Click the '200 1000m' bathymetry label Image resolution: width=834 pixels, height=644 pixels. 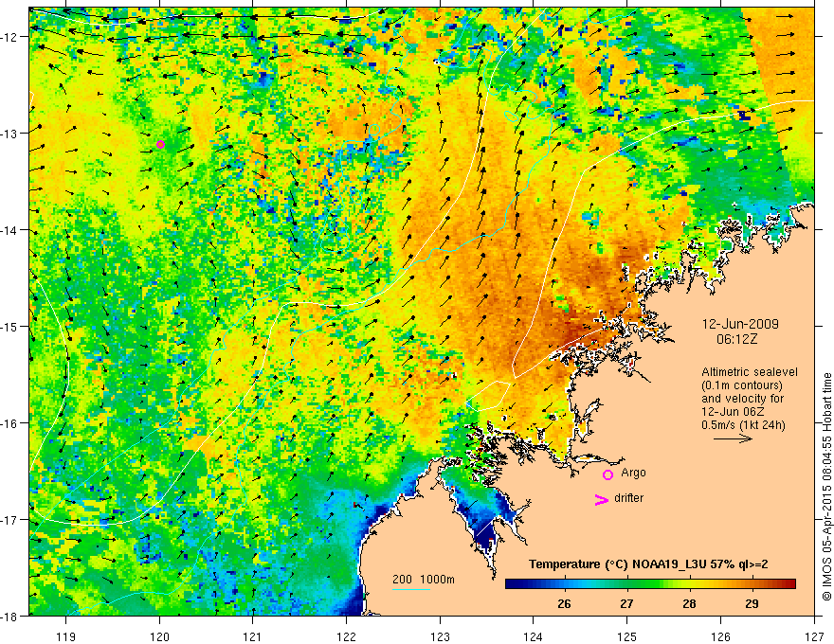tap(424, 580)
